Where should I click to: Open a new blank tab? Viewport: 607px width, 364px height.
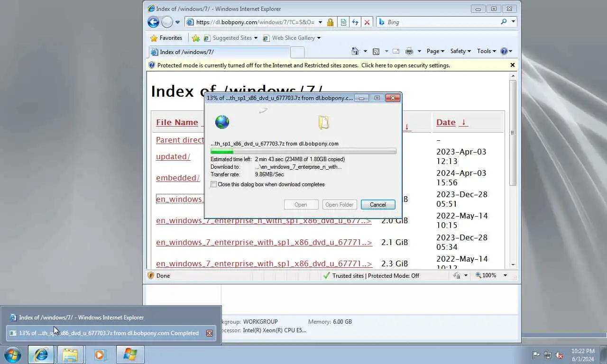point(297,52)
